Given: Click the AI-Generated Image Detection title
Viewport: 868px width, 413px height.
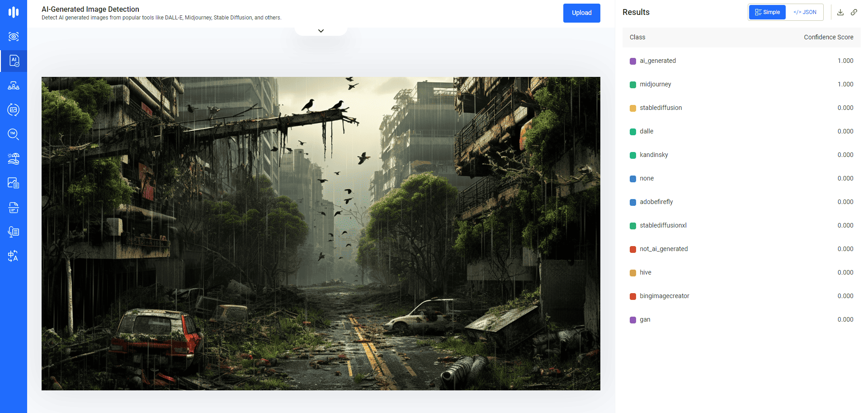Looking at the screenshot, I should pos(90,9).
